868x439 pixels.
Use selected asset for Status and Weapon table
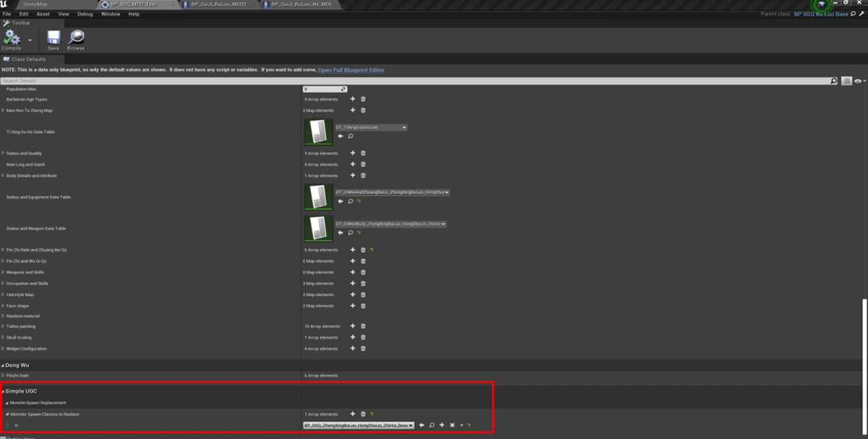pyautogui.click(x=340, y=233)
